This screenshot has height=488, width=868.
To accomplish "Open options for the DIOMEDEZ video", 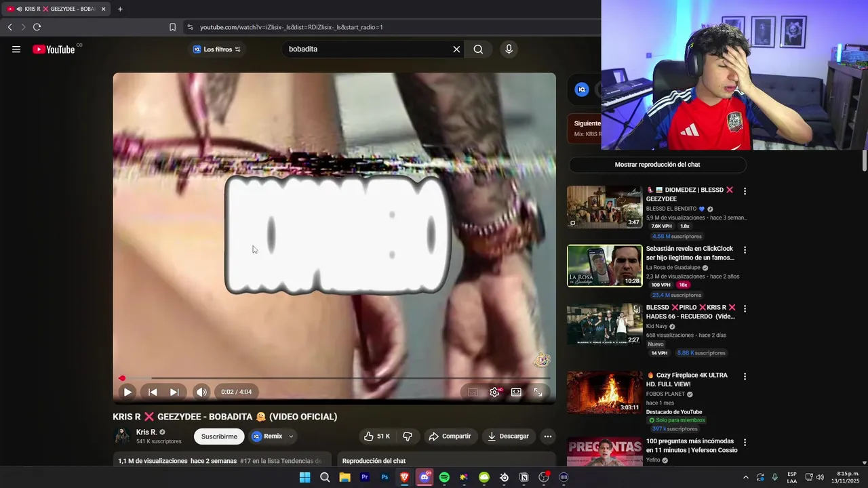I will (x=745, y=191).
